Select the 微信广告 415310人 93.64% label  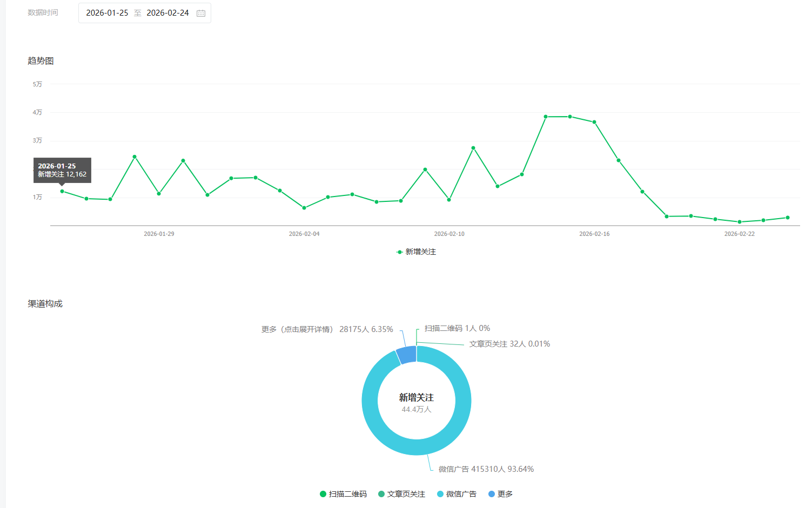coord(486,469)
